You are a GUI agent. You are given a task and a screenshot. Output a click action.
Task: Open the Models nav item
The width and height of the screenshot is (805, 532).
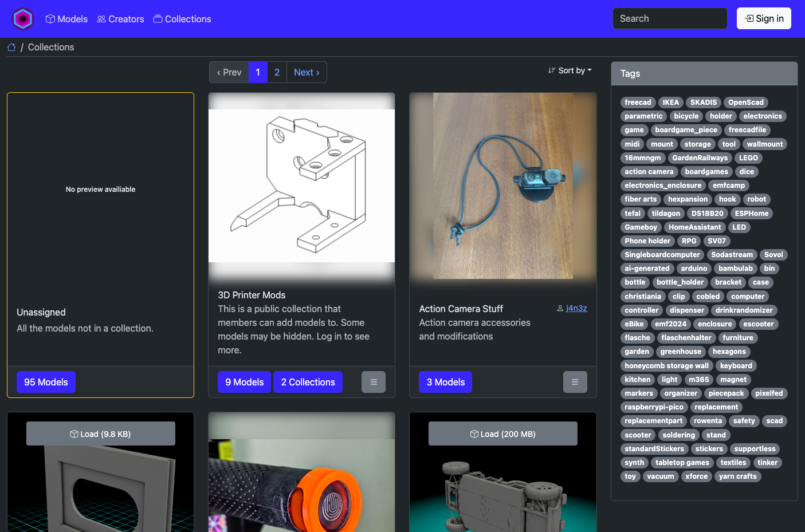66,19
